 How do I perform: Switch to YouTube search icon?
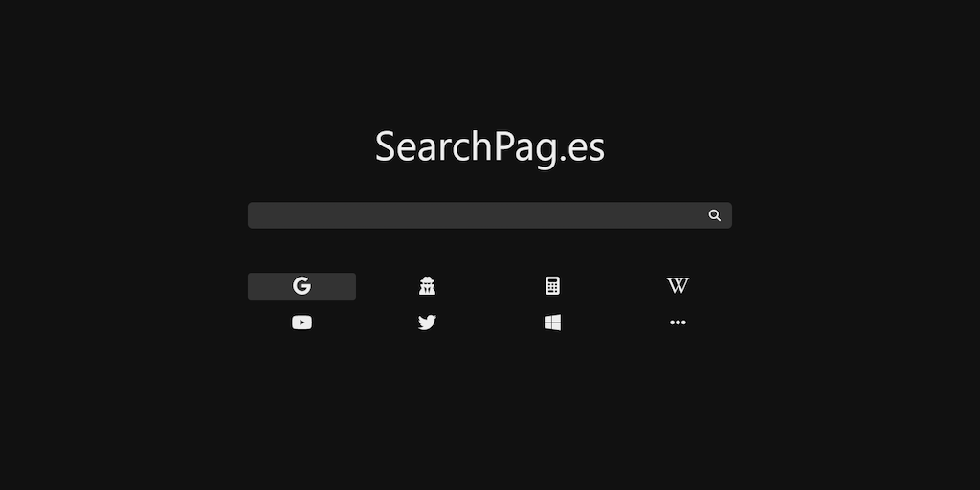coord(301,323)
